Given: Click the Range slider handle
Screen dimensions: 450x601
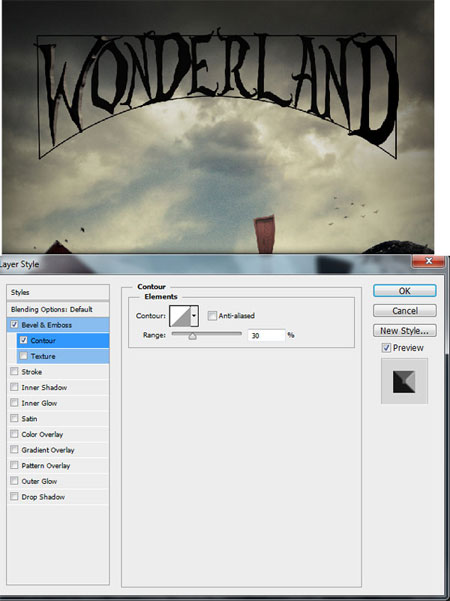Looking at the screenshot, I should click(192, 336).
